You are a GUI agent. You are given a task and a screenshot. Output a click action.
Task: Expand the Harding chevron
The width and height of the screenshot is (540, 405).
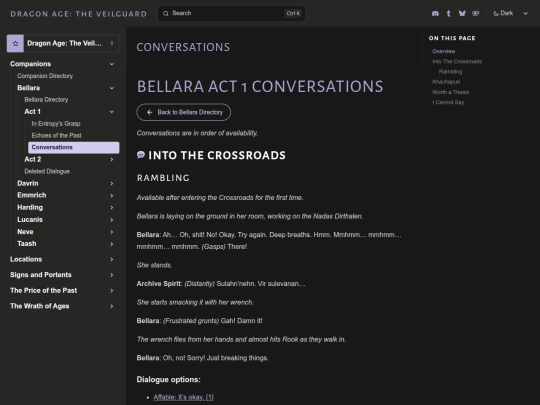point(112,208)
